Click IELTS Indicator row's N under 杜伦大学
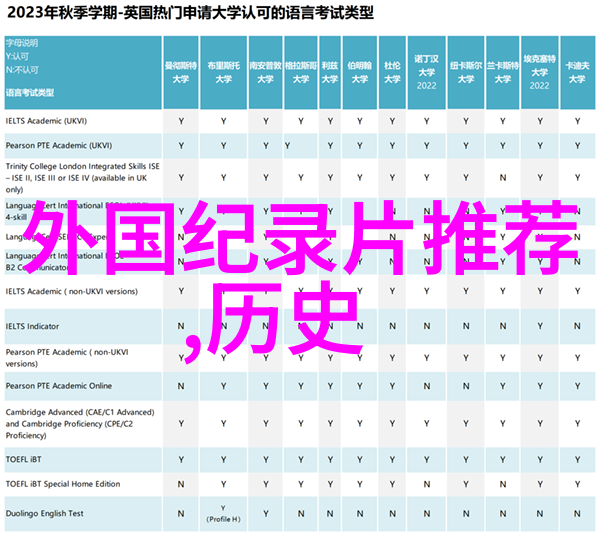Image resolution: width=600 pixels, height=536 pixels. [x=392, y=326]
